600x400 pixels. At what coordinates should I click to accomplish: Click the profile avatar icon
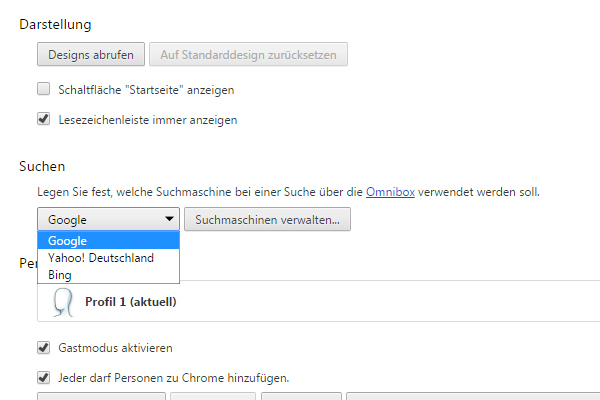pyautogui.click(x=62, y=302)
